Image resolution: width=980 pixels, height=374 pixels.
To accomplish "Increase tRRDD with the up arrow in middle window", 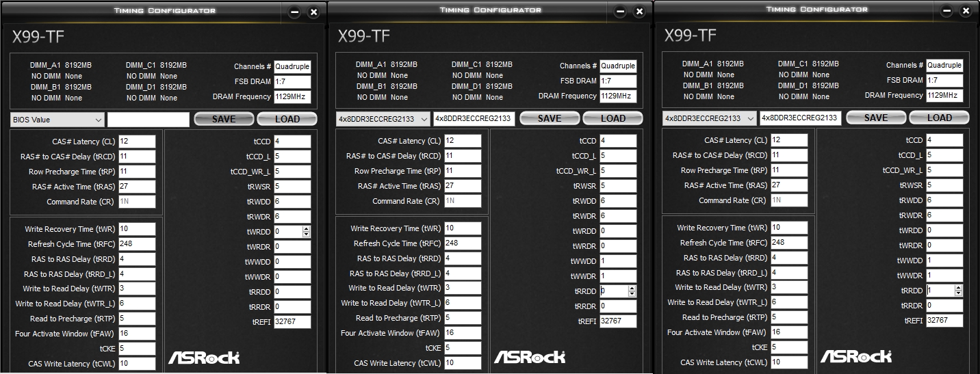I will (x=632, y=289).
